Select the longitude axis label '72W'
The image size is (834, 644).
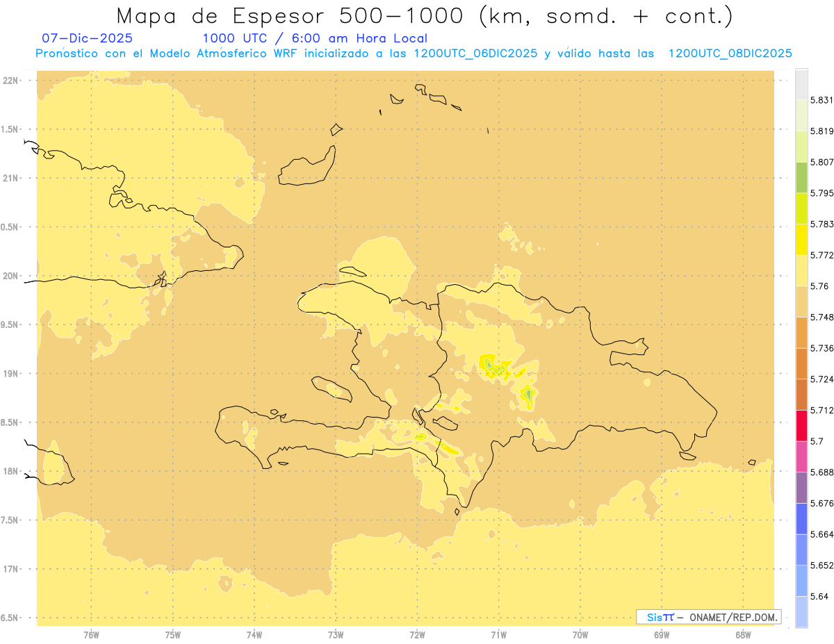point(417,634)
